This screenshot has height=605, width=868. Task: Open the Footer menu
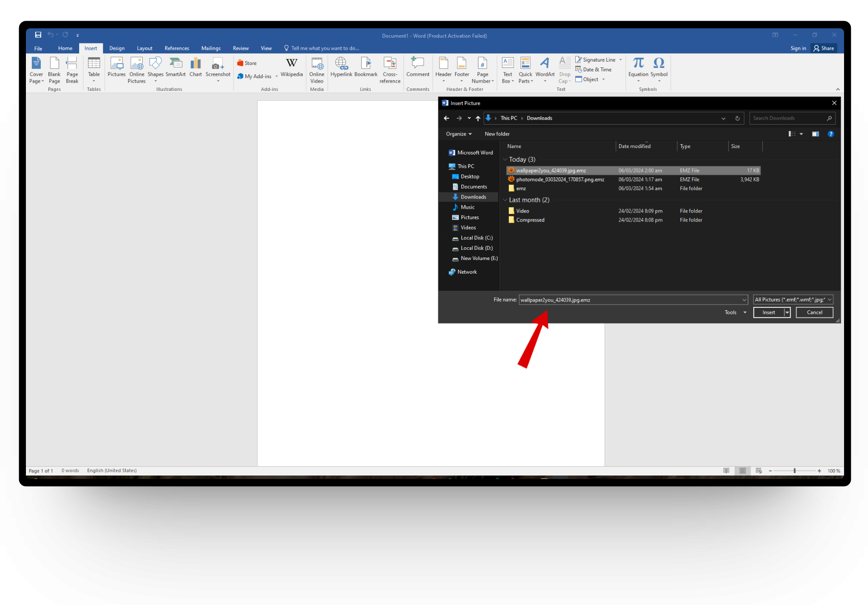tap(462, 70)
